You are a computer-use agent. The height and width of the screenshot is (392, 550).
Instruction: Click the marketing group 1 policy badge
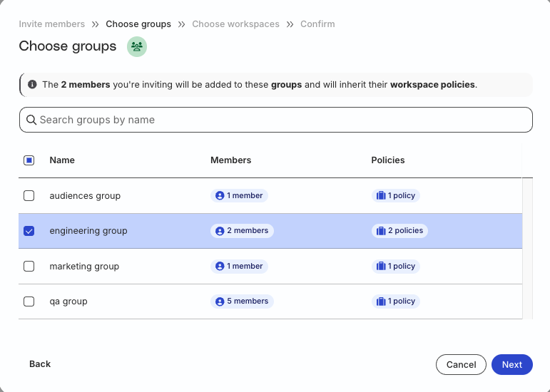click(395, 267)
